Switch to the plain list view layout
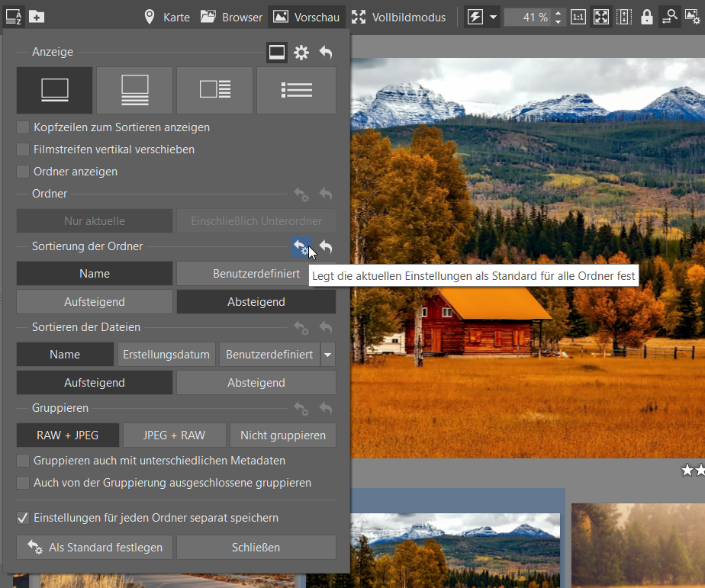 (296, 90)
